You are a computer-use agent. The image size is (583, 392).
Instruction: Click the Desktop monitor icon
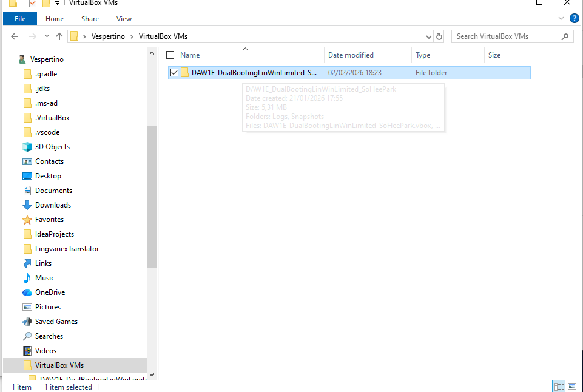pos(27,176)
